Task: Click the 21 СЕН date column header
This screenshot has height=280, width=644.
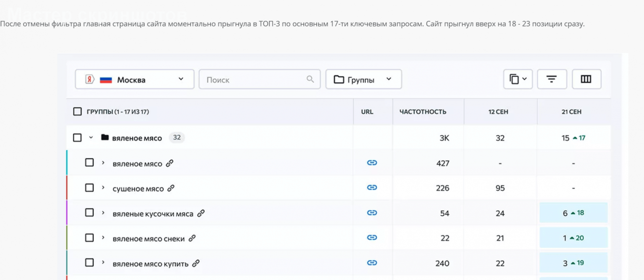Action: pos(571,112)
